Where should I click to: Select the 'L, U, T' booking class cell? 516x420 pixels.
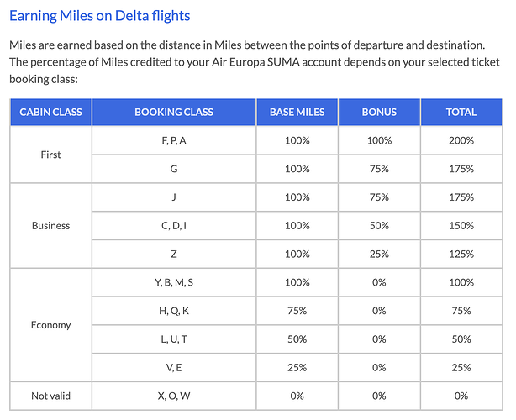point(174,339)
